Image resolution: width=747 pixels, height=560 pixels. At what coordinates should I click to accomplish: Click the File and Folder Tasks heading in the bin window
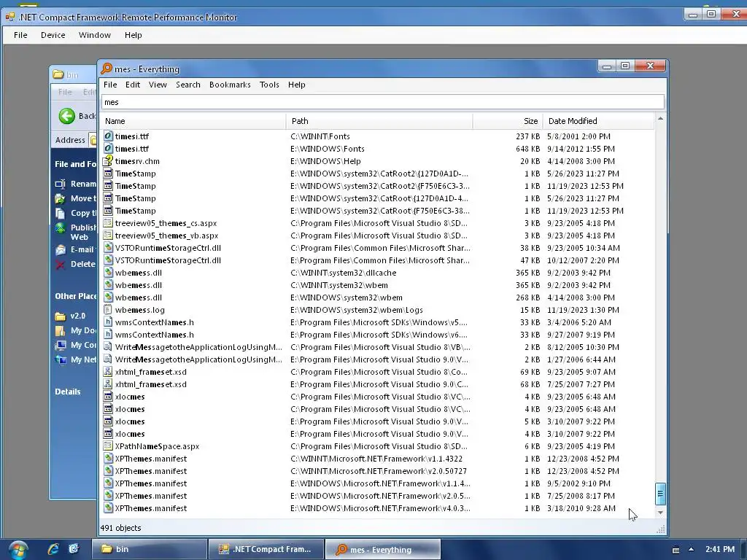75,164
